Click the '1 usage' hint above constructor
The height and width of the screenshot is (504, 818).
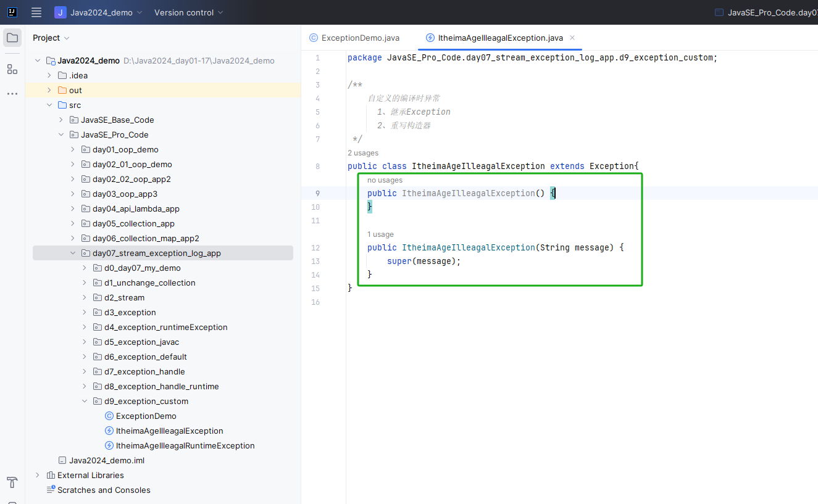pyautogui.click(x=380, y=234)
